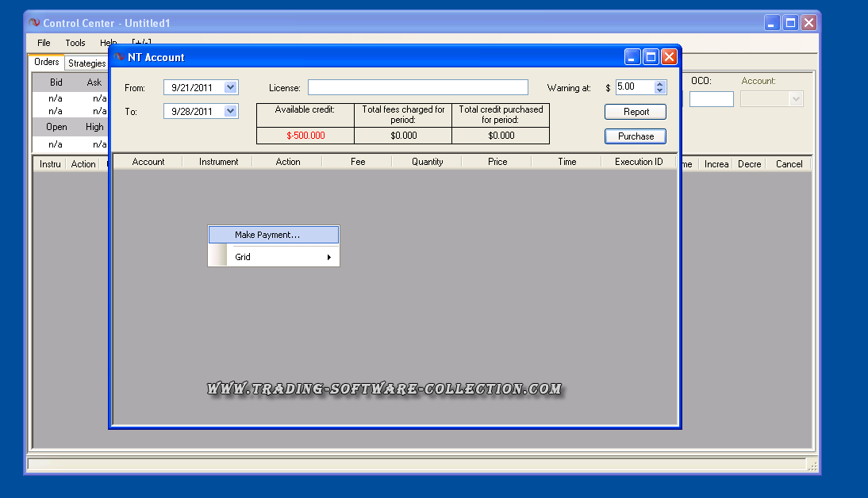The image size is (868, 498).
Task: Click Make Payment in context menu
Action: coord(267,235)
